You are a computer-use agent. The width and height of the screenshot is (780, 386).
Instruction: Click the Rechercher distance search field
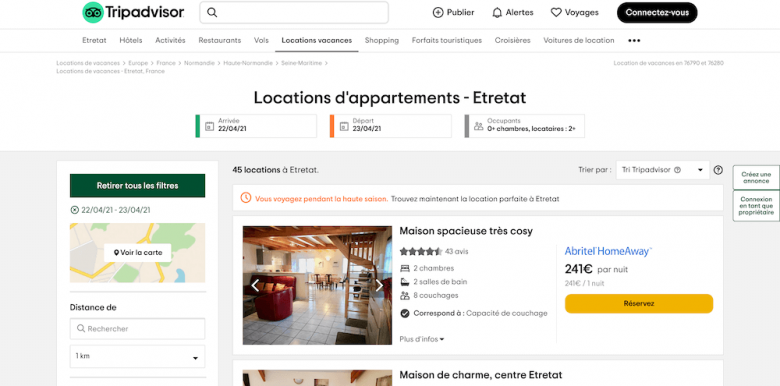137,329
